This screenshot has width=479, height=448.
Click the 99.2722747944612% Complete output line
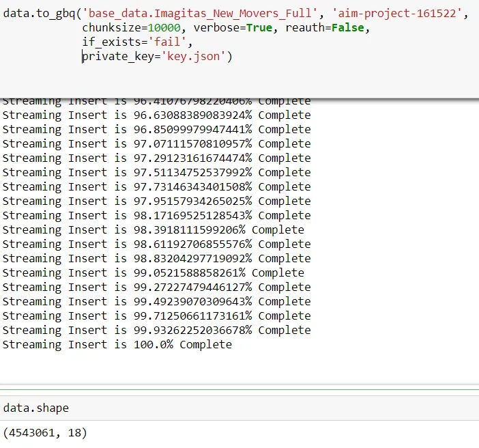point(157,287)
